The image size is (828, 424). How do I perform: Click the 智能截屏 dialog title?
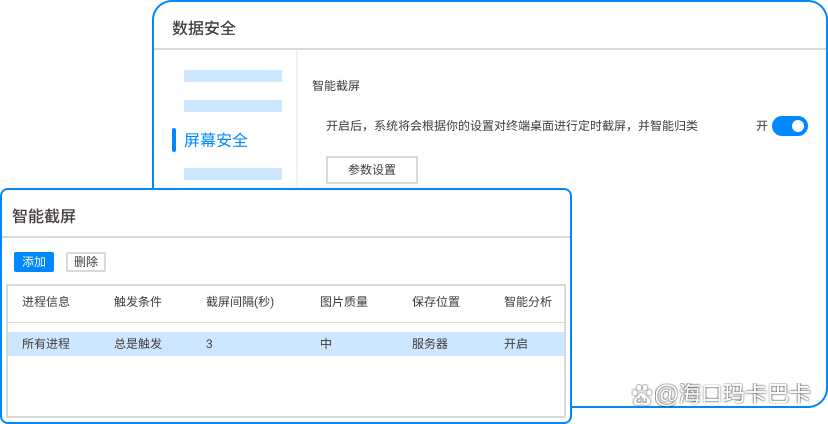point(44,216)
